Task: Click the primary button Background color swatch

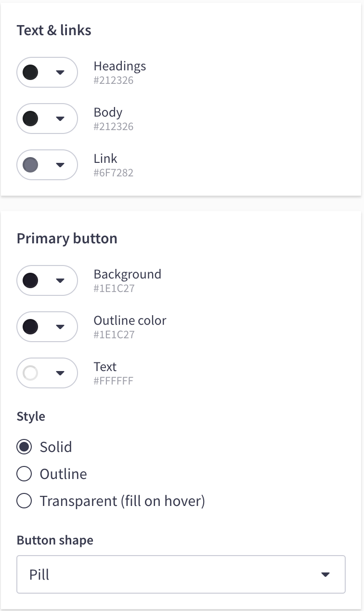Action: point(31,280)
